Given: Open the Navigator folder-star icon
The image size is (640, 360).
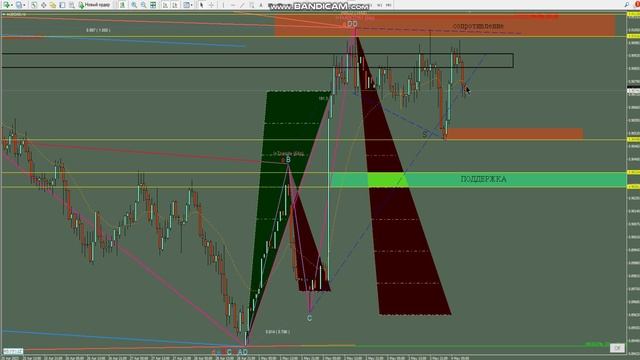Looking at the screenshot, I should (x=53, y=5).
